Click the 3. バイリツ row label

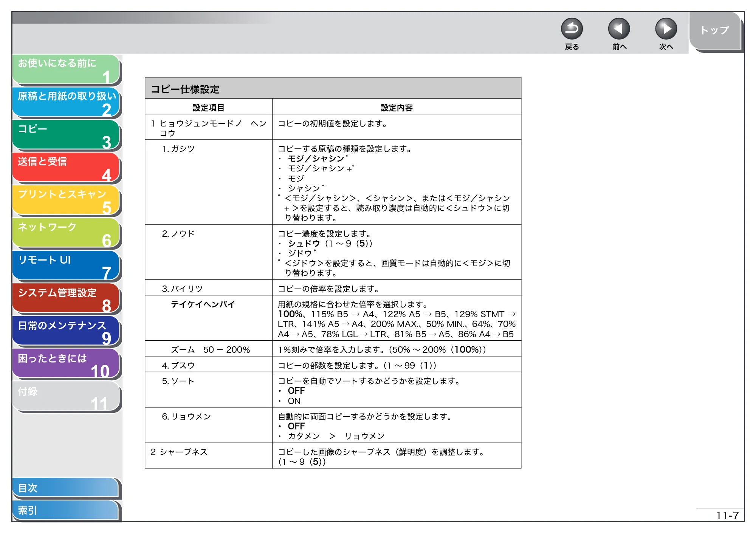183,289
